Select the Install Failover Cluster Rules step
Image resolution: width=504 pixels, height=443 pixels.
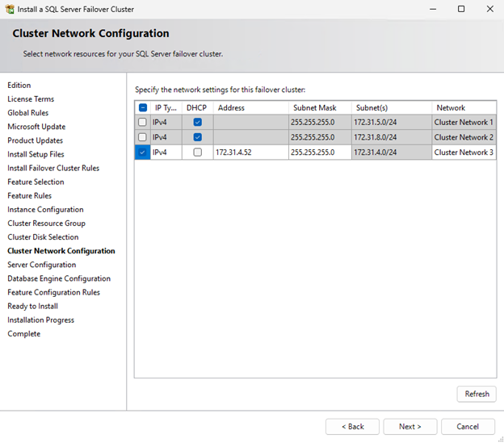click(x=53, y=168)
